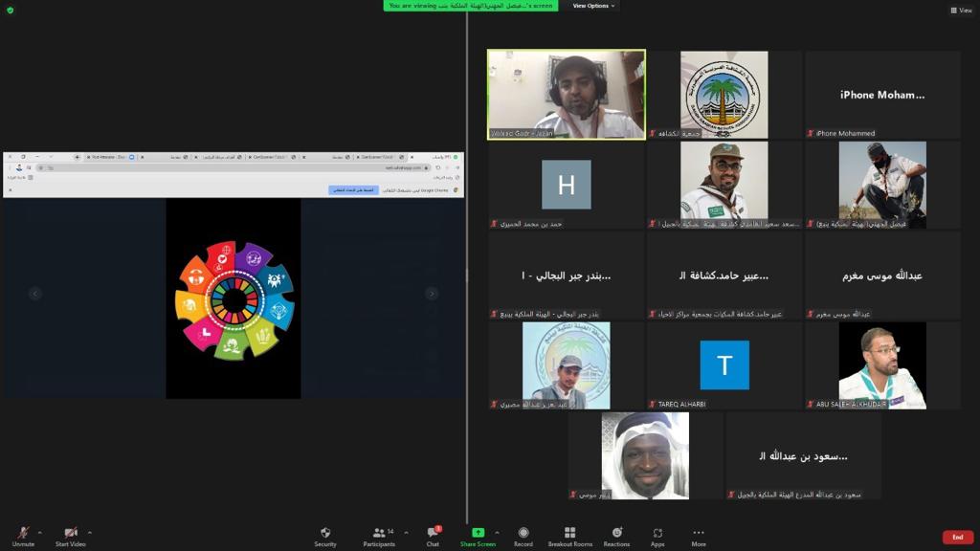Change layout with the View button

pyautogui.click(x=960, y=11)
